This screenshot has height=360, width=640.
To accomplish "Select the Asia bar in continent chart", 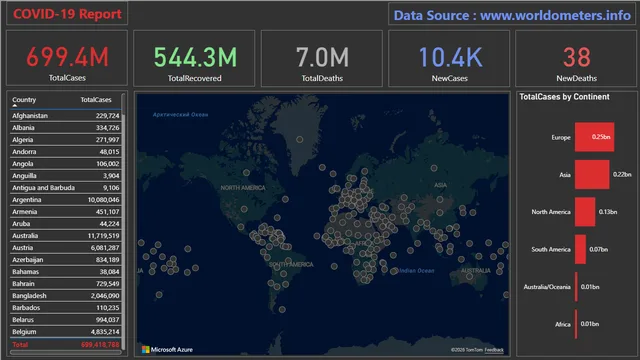I will tap(592, 174).
